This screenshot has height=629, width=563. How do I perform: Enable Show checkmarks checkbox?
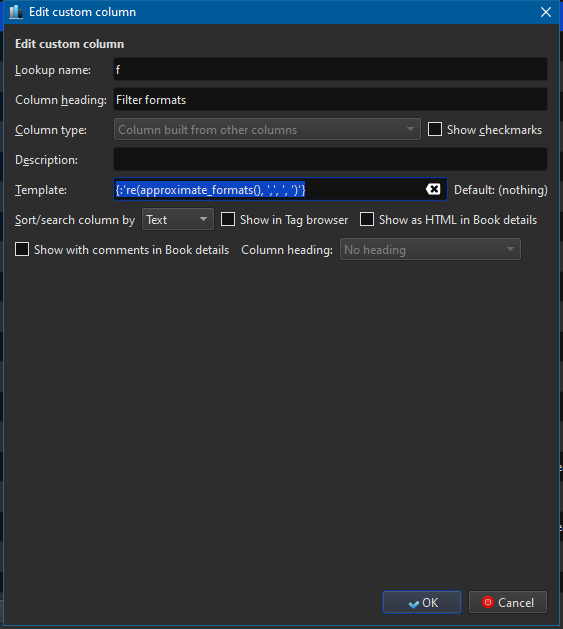(x=435, y=130)
